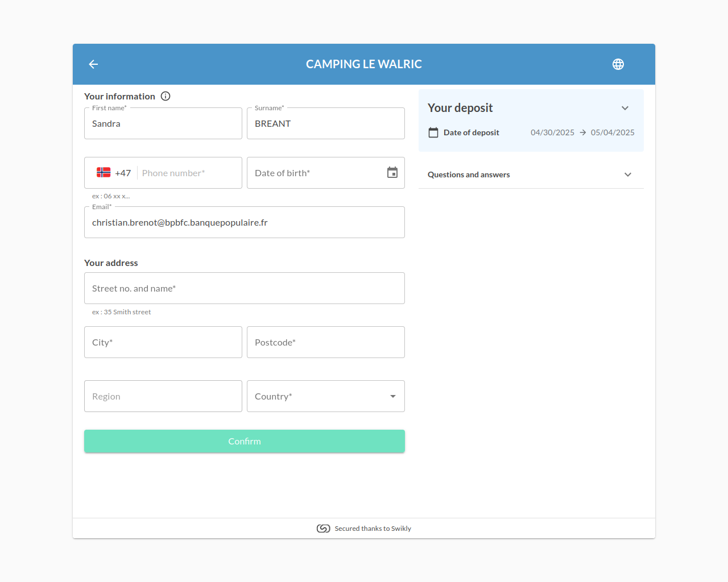
Task: Focus the First name field
Action: pos(163,123)
